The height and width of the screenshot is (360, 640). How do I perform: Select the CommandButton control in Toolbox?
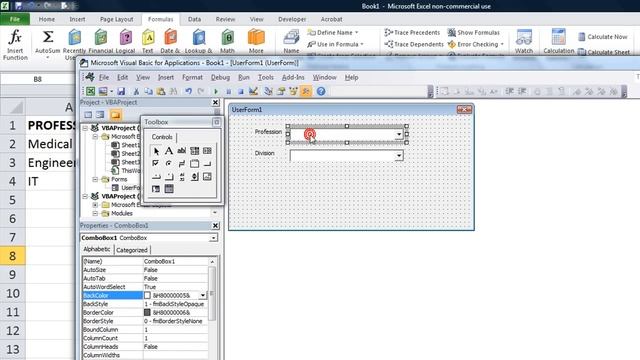[207, 164]
